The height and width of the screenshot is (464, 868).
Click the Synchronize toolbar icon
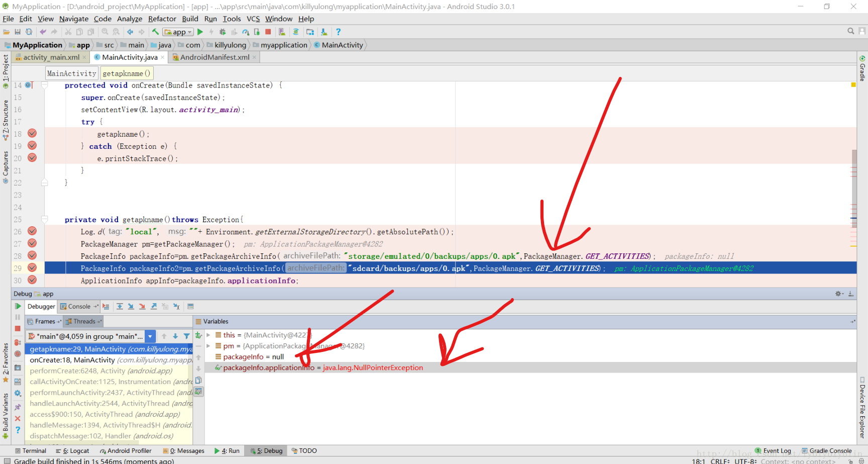pyautogui.click(x=29, y=32)
